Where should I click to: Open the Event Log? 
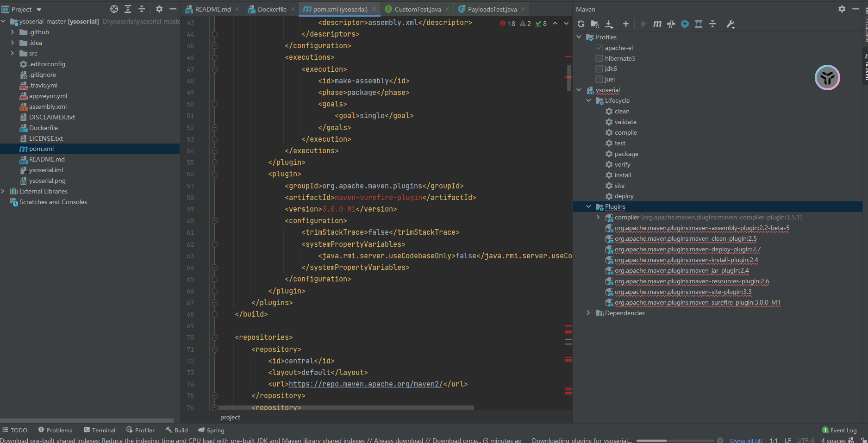coord(839,430)
